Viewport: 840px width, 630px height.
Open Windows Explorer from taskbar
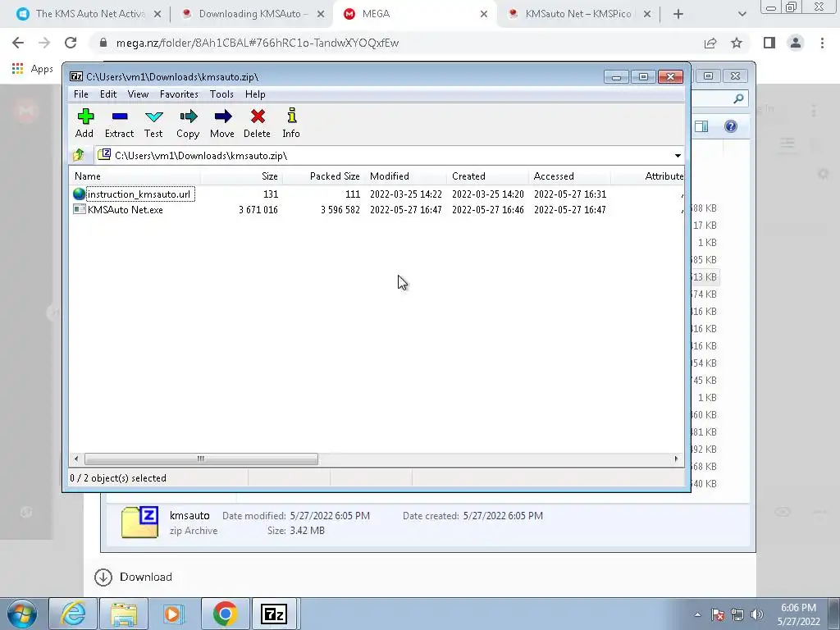pos(124,614)
